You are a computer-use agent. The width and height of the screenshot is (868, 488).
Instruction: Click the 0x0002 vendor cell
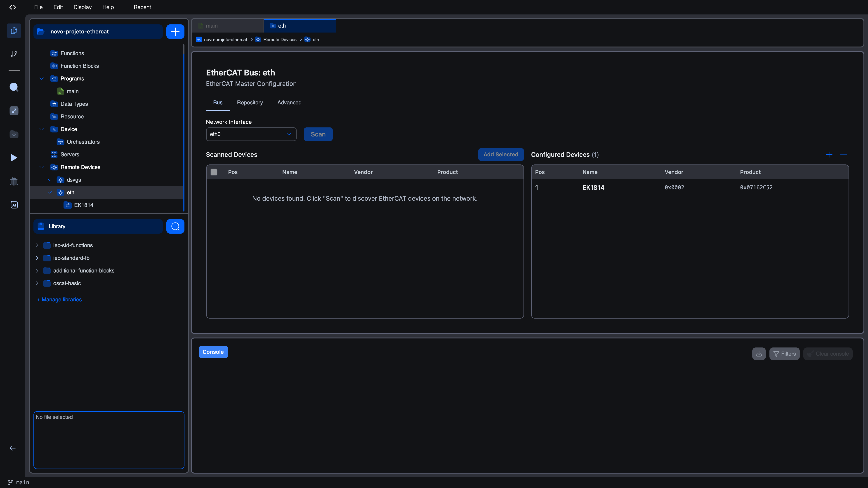(x=674, y=188)
